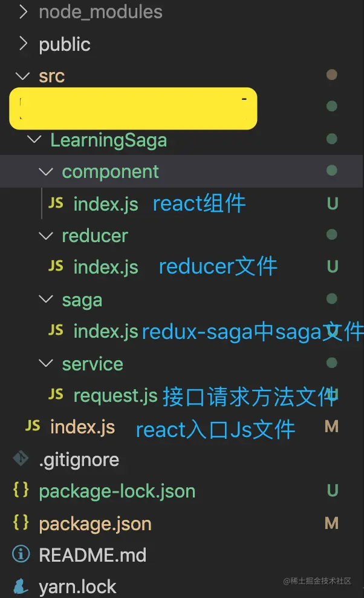
Task: Collapse the src folder
Action: 22,76
